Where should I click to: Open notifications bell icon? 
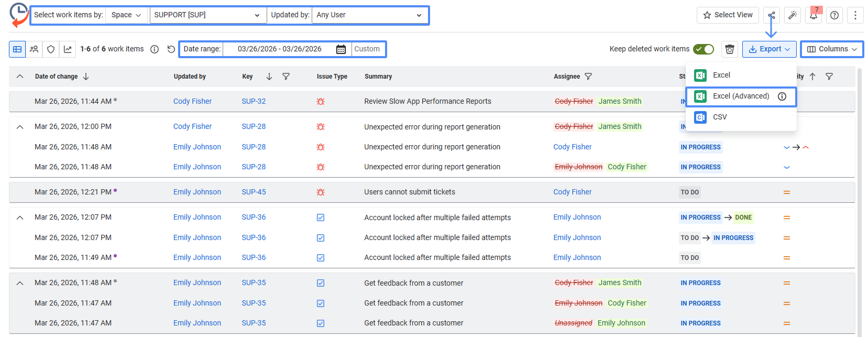click(x=814, y=15)
